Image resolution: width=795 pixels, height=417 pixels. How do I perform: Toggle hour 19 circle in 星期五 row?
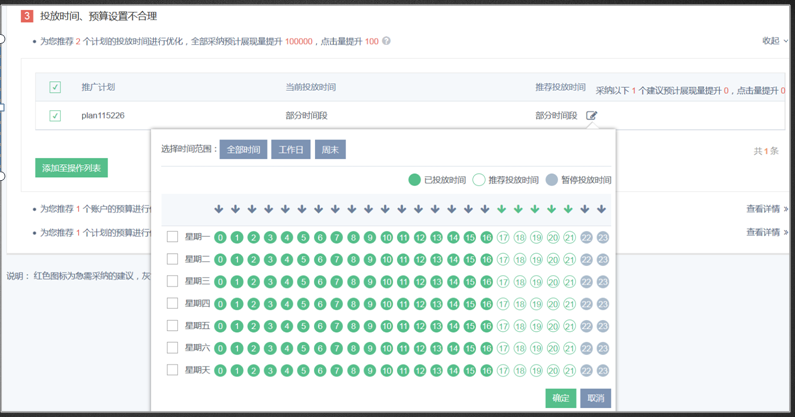536,326
